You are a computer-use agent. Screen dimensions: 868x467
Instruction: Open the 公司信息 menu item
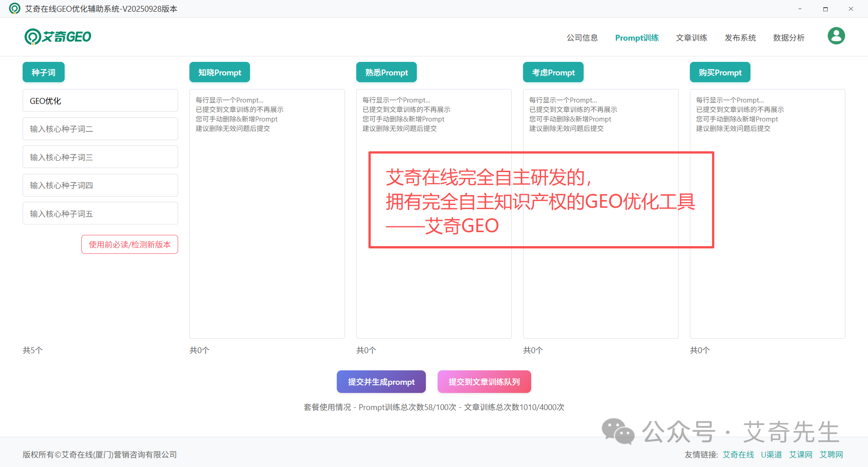582,38
